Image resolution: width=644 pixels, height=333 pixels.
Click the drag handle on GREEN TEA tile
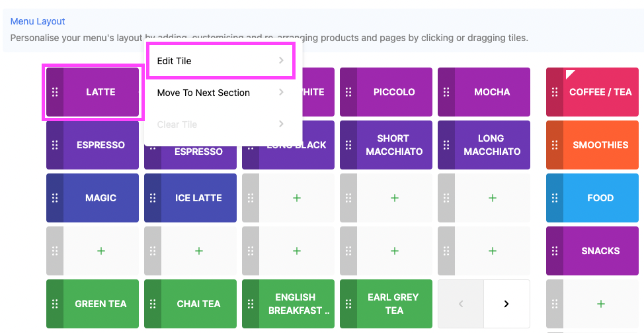coord(55,304)
